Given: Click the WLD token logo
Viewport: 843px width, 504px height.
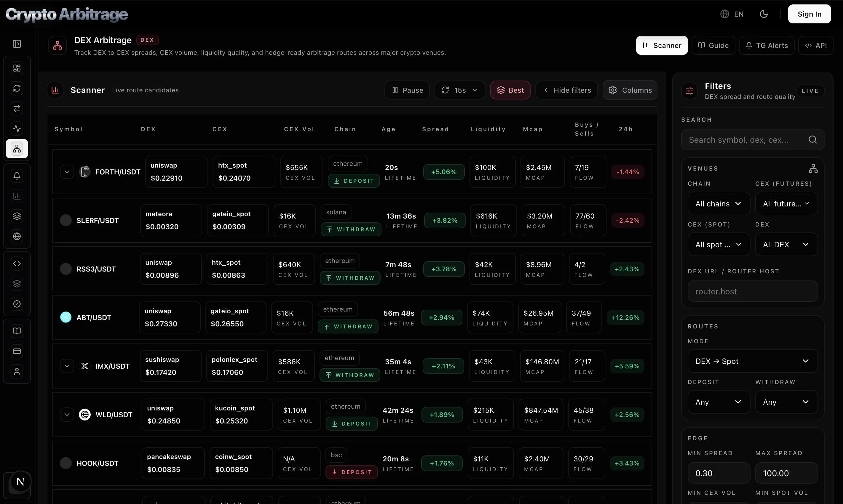Looking at the screenshot, I should pyautogui.click(x=85, y=415).
